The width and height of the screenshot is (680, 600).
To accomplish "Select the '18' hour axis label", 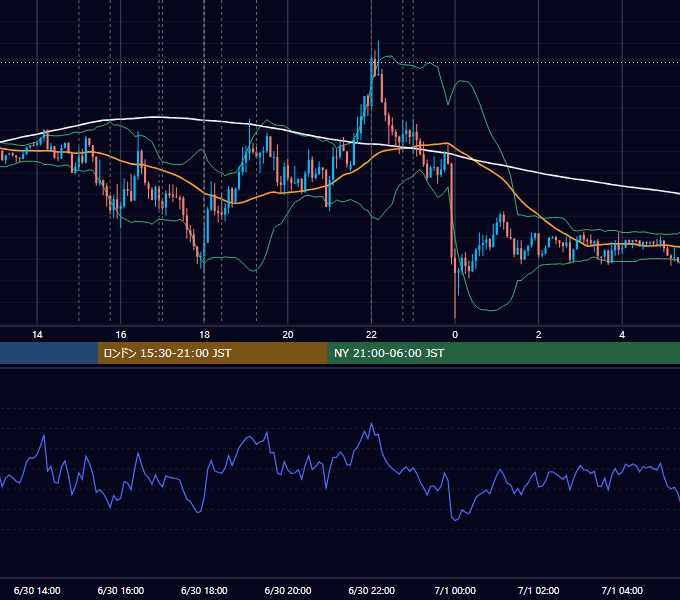I will pos(204,335).
